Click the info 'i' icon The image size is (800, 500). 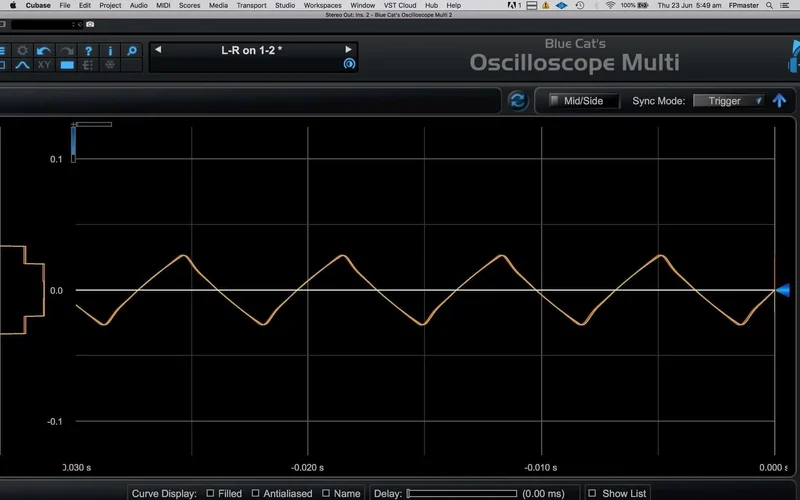click(110, 50)
